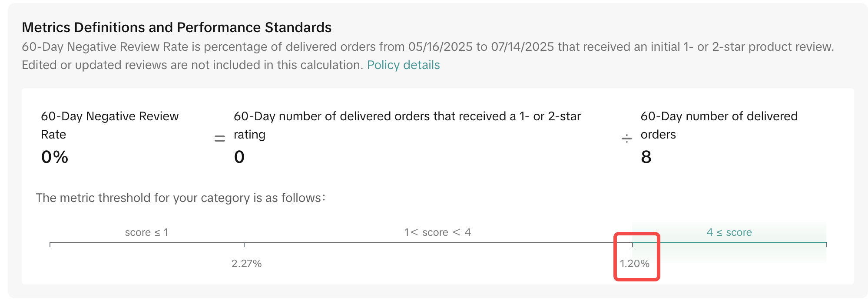This screenshot has width=868, height=304.
Task: Click the 1.20% threshold value
Action: (x=635, y=264)
